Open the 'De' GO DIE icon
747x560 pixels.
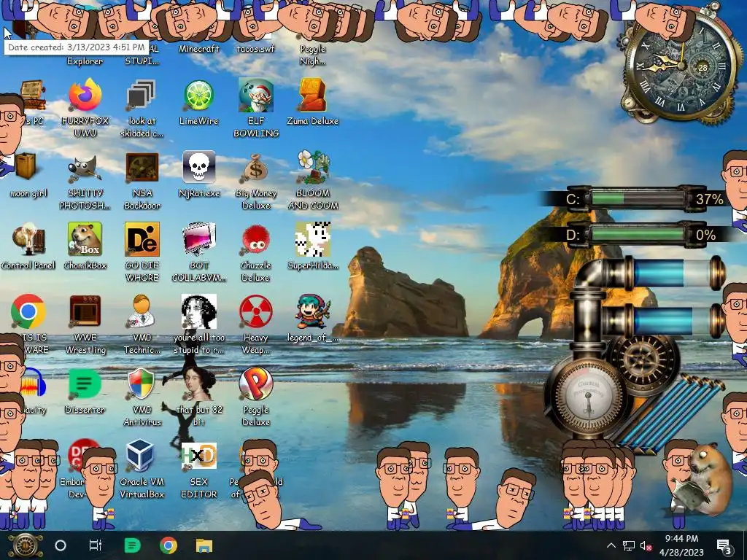pyautogui.click(x=142, y=241)
